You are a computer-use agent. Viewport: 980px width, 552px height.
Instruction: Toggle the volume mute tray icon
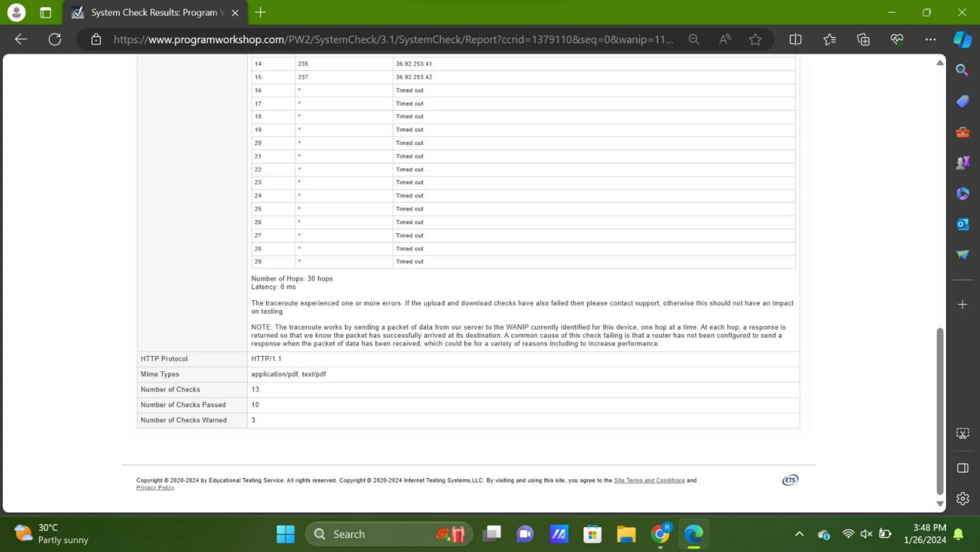(x=866, y=534)
